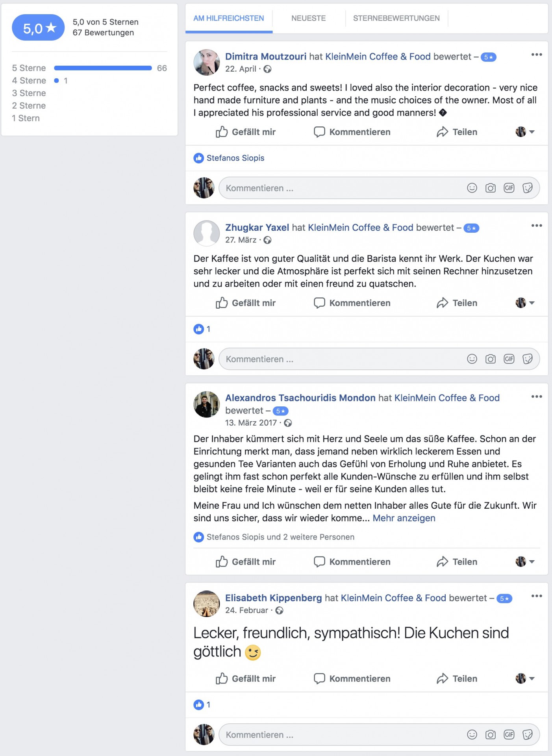
Task: Like Dimitra Moutzouri's review with Gefällt mir
Action: (x=245, y=132)
